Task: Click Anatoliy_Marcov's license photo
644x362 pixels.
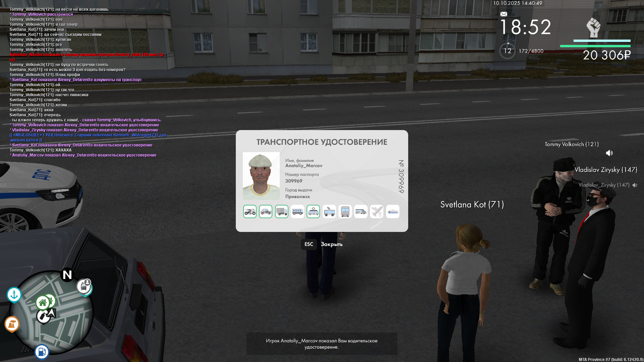Action: (x=261, y=176)
